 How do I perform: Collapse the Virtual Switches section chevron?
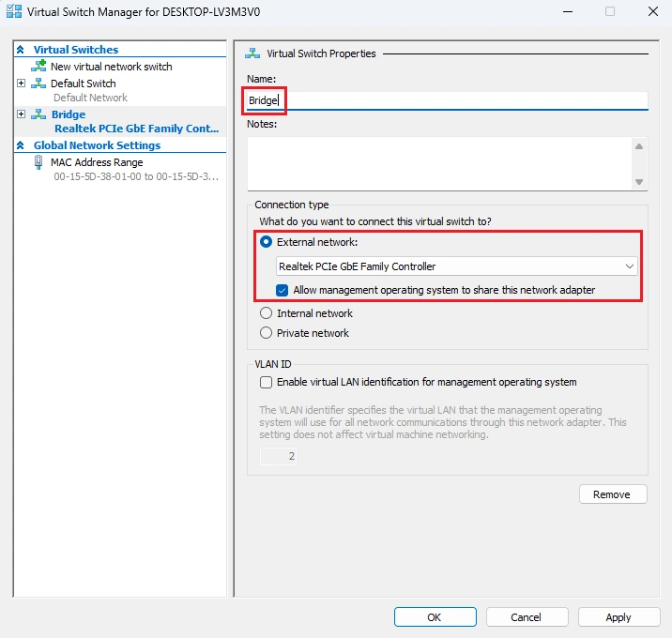click(20, 50)
